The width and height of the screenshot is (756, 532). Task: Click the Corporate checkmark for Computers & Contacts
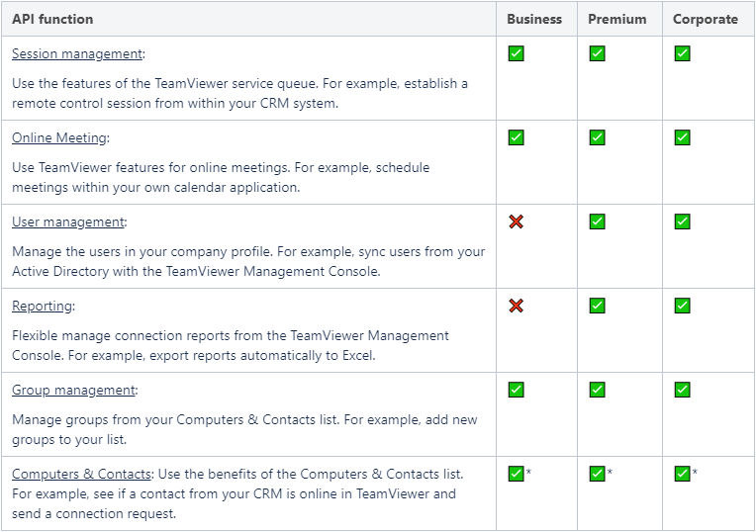(682, 474)
